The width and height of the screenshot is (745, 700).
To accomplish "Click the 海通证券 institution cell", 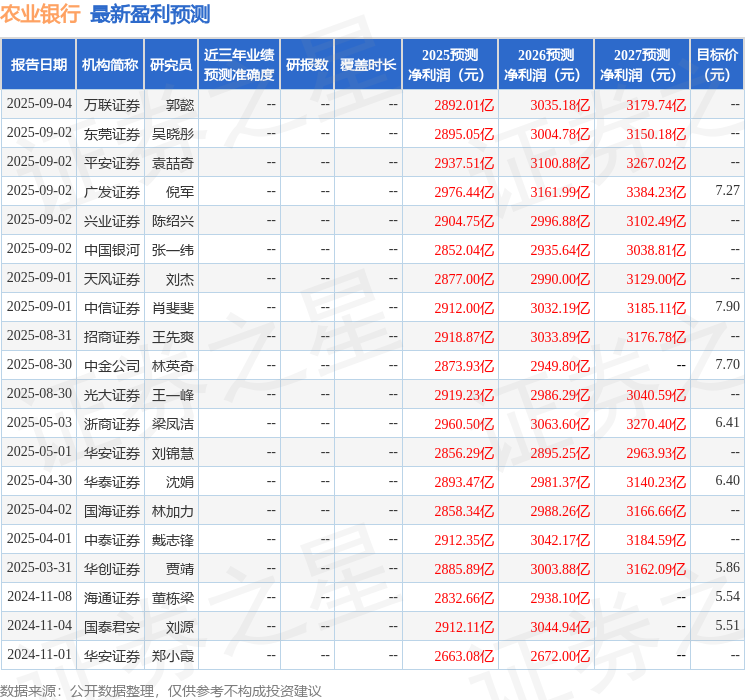I will point(112,598).
